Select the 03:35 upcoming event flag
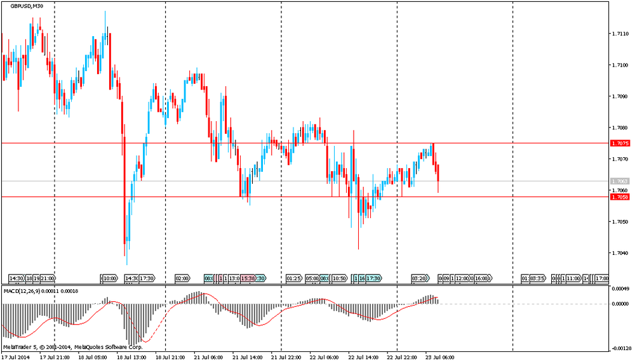Screen dimensions: 635x364 (x=537, y=278)
